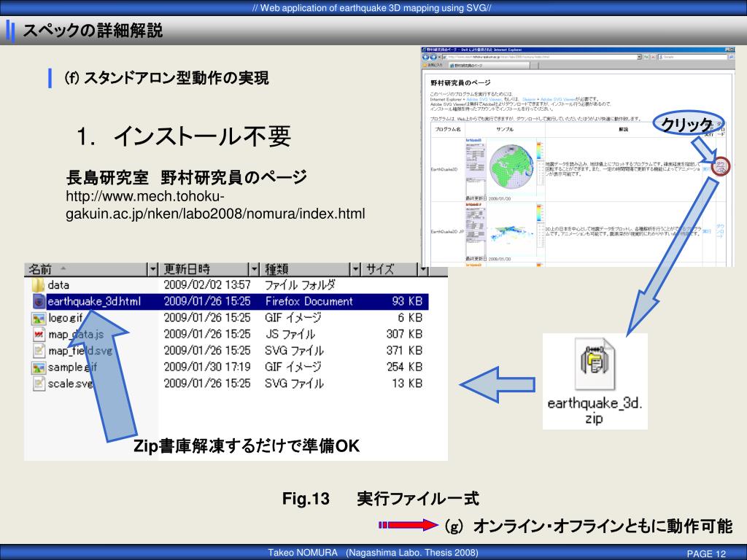This screenshot has width=747, height=560.
Task: Click the map_field.svg file icon
Action: pyautogui.click(x=39, y=351)
